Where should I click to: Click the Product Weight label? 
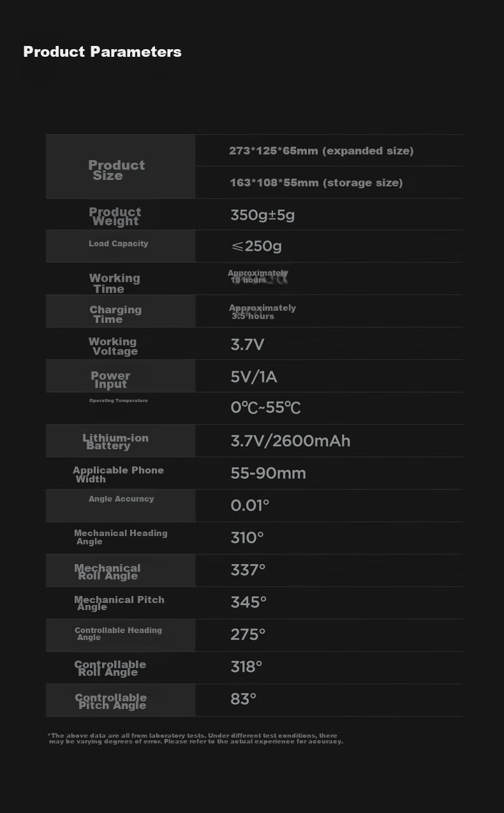point(115,216)
